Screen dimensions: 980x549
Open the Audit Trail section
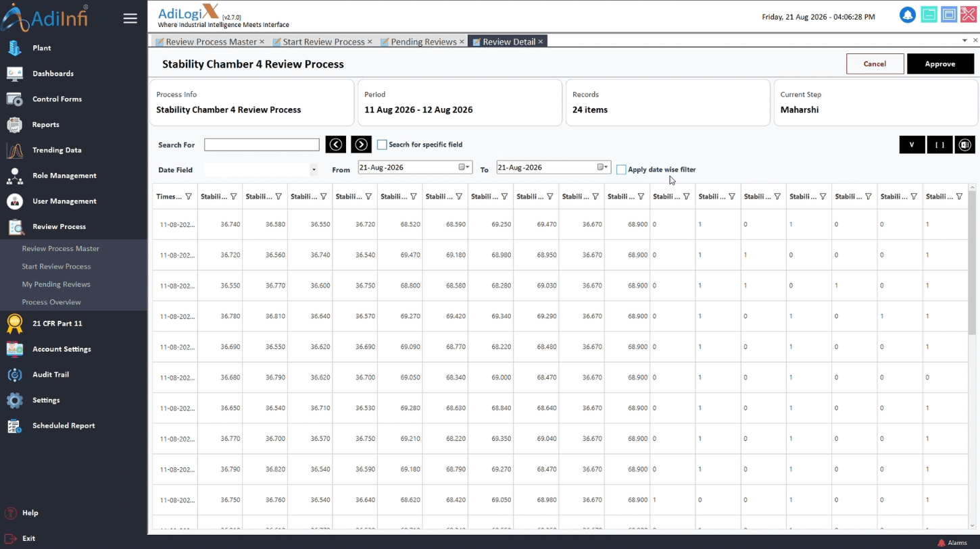pos(51,375)
